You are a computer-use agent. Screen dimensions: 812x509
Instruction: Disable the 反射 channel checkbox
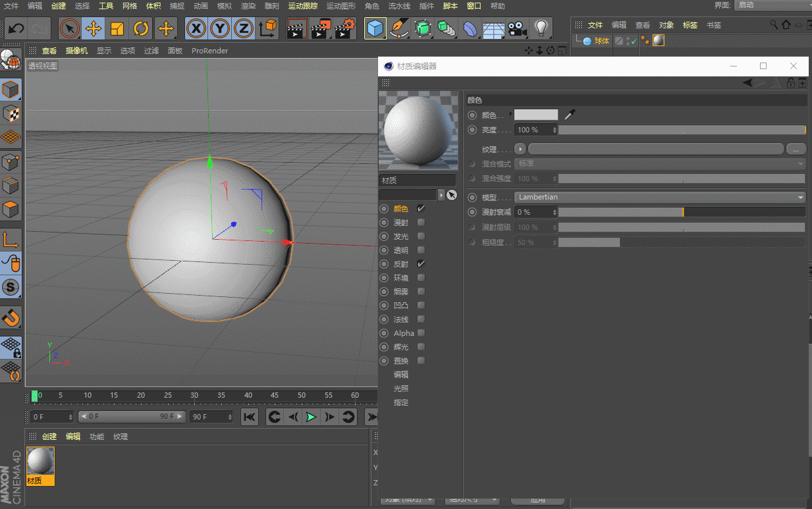pos(421,264)
